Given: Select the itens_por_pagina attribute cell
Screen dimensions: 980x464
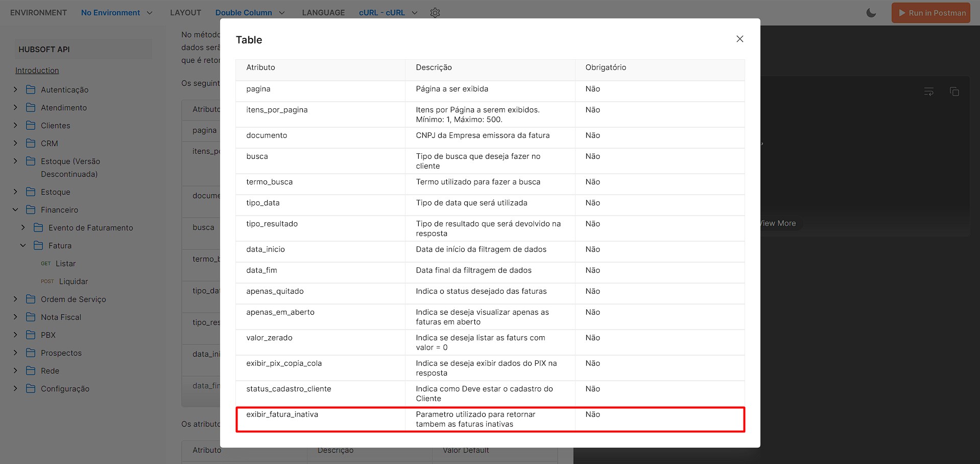Looking at the screenshot, I should point(321,114).
